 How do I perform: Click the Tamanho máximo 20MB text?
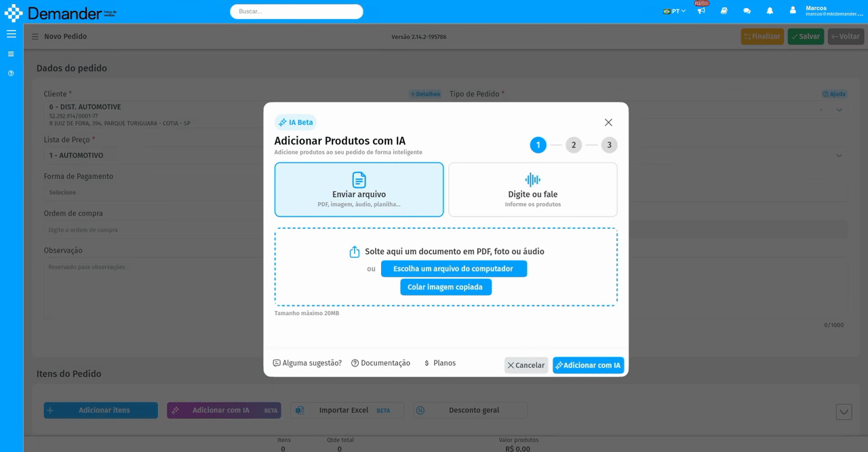pyautogui.click(x=307, y=314)
